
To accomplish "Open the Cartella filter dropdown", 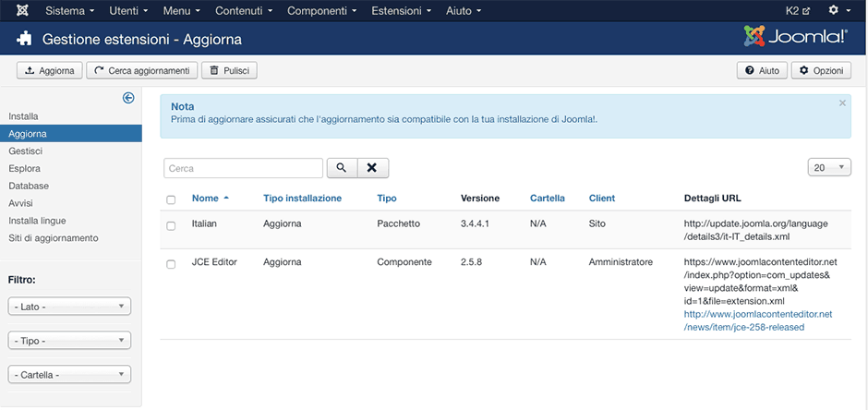I will pos(69,375).
